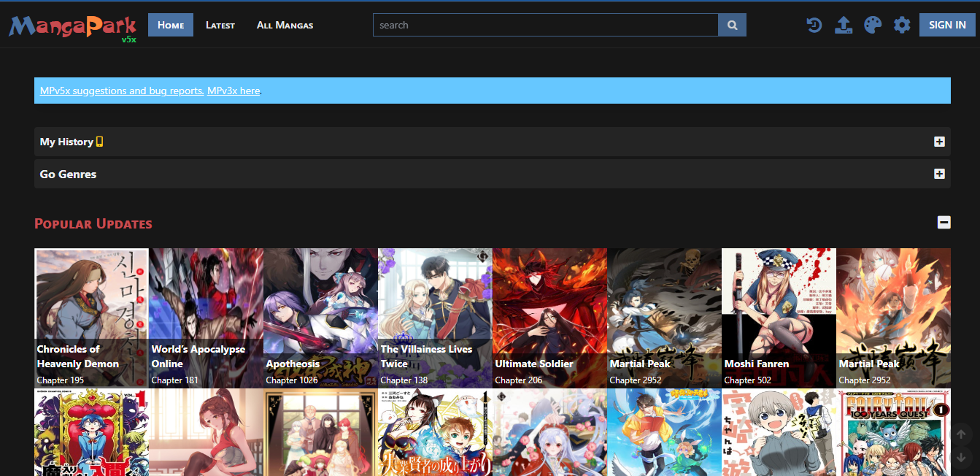Click the My History label
Image resolution: width=980 pixels, height=476 pixels.
point(66,142)
